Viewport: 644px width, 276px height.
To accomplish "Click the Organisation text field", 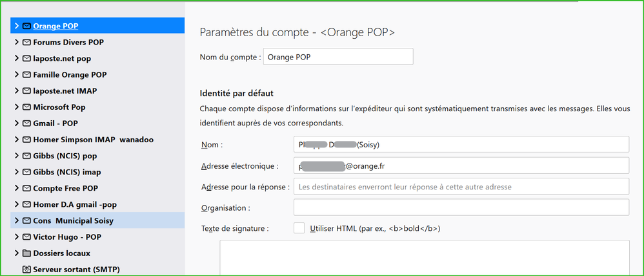I will (461, 207).
